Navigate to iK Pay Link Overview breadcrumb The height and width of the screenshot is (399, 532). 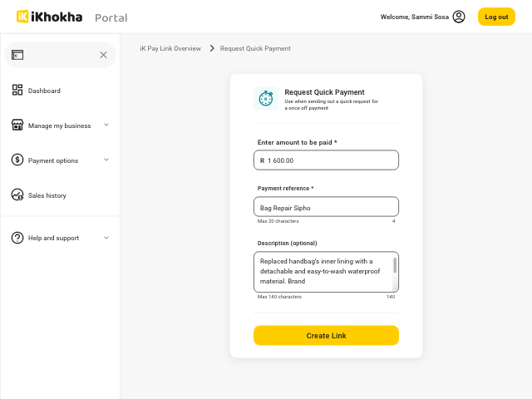pos(170,48)
